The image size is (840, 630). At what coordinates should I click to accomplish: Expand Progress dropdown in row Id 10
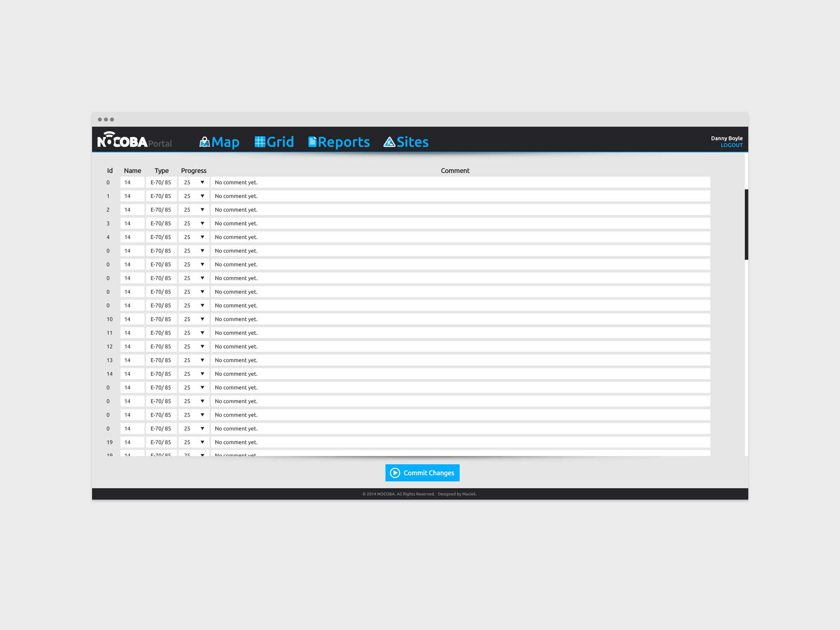coord(202,319)
